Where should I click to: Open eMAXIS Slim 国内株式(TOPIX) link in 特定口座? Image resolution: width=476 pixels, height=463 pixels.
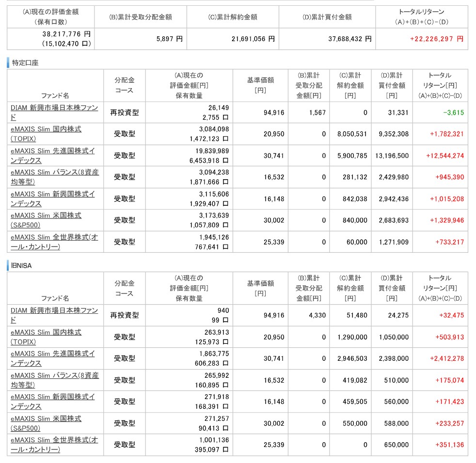(46, 134)
